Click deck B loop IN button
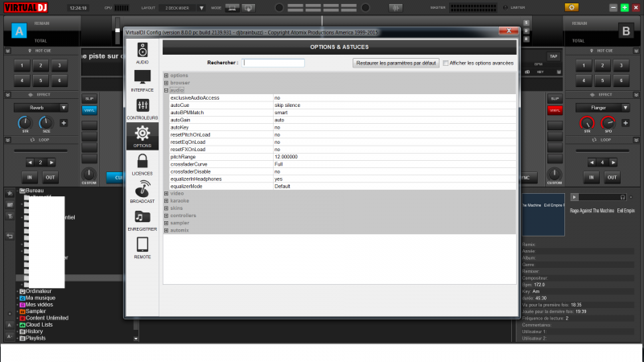The image size is (644, 362). 591,177
